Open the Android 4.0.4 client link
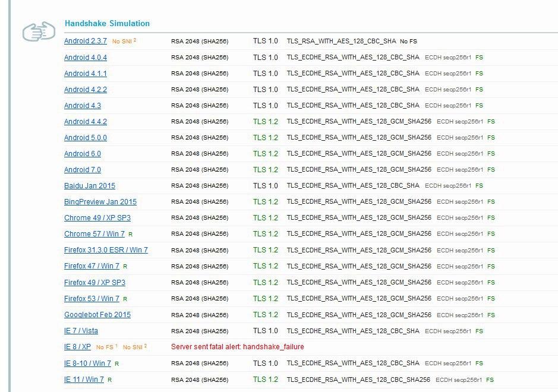 click(x=86, y=57)
